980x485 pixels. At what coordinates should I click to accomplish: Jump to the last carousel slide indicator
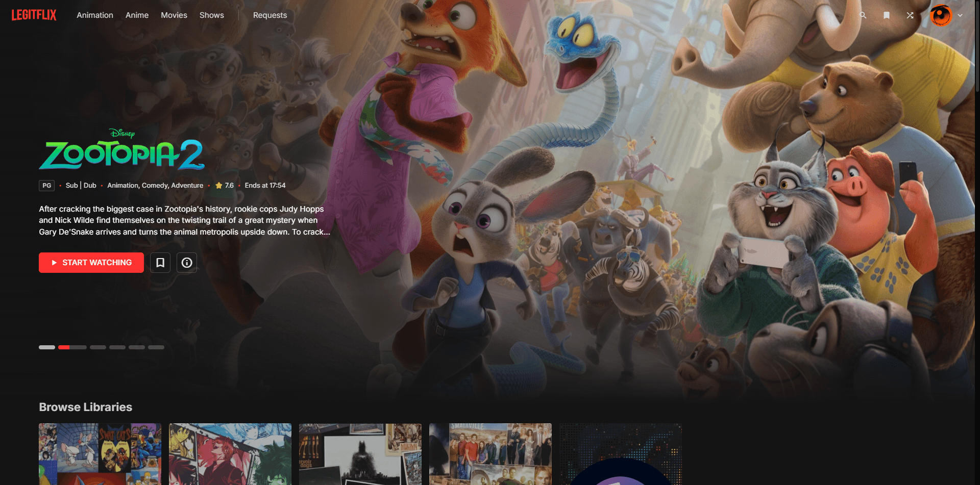tap(156, 347)
